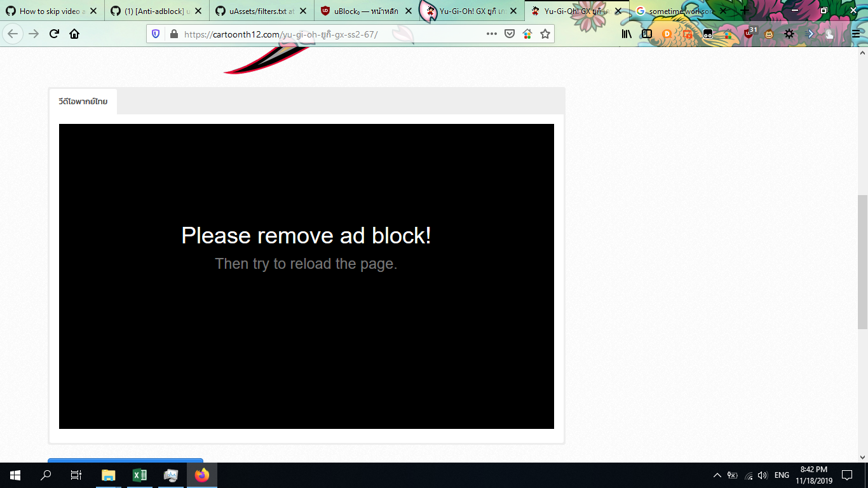Toggle the browser sidebar

(646, 34)
